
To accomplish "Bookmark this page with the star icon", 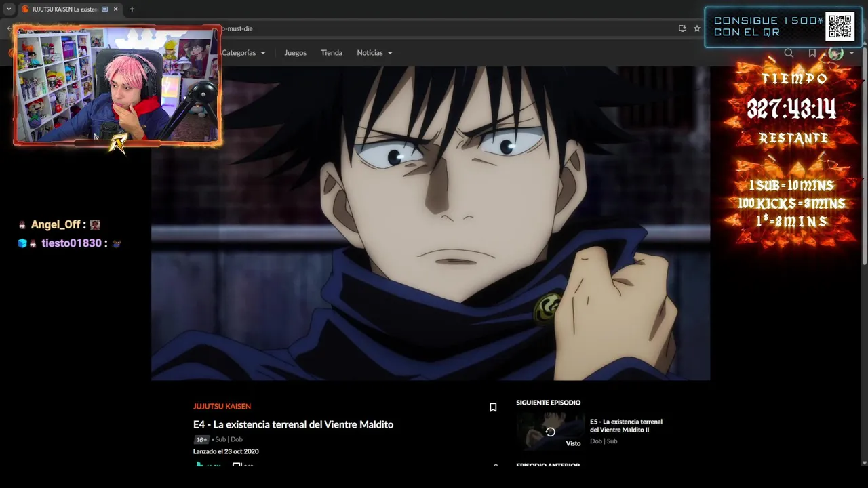I will point(696,28).
